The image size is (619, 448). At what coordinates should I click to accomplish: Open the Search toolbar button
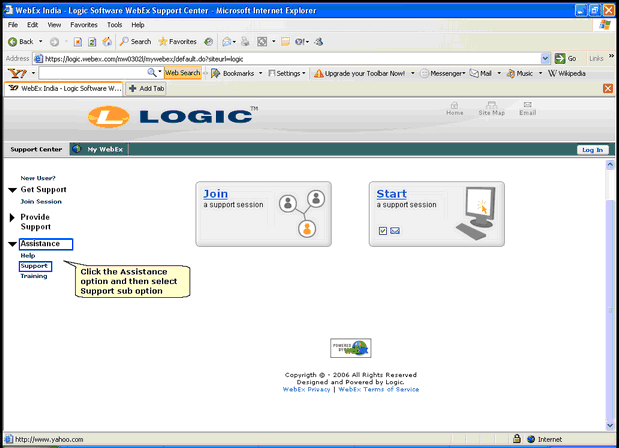click(135, 41)
